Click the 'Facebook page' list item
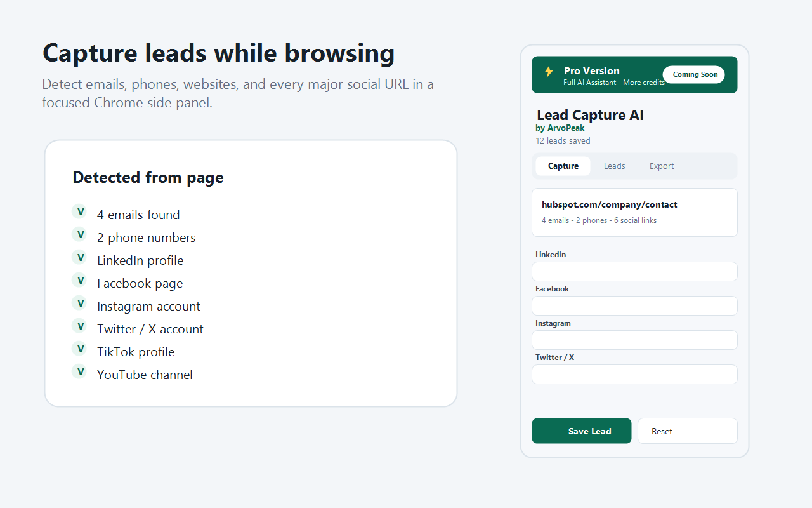 coord(140,284)
